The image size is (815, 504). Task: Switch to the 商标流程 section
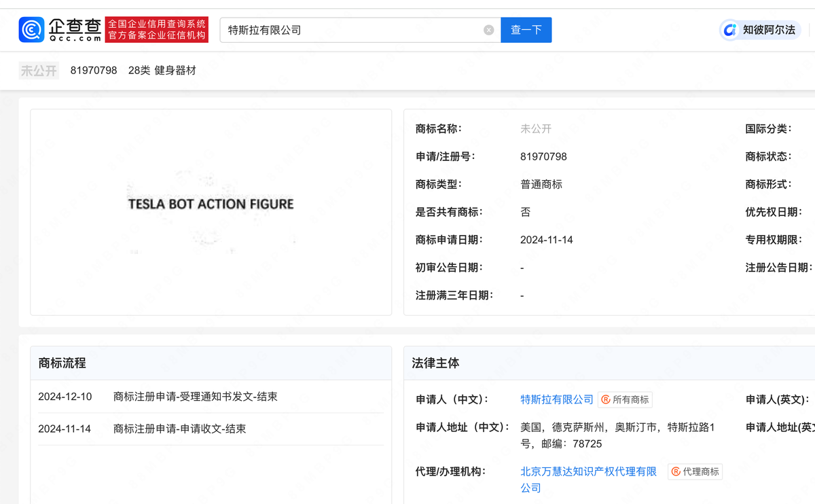point(62,363)
